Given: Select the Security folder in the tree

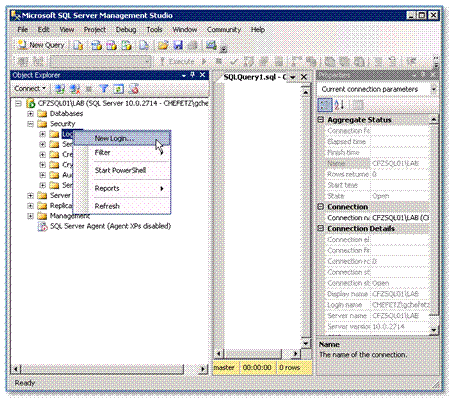Looking at the screenshot, I should click(x=62, y=124).
